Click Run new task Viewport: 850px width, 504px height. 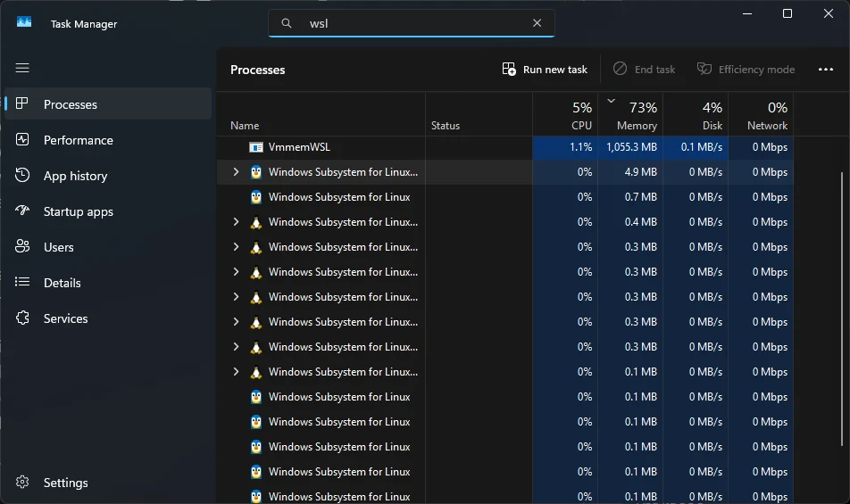545,70
